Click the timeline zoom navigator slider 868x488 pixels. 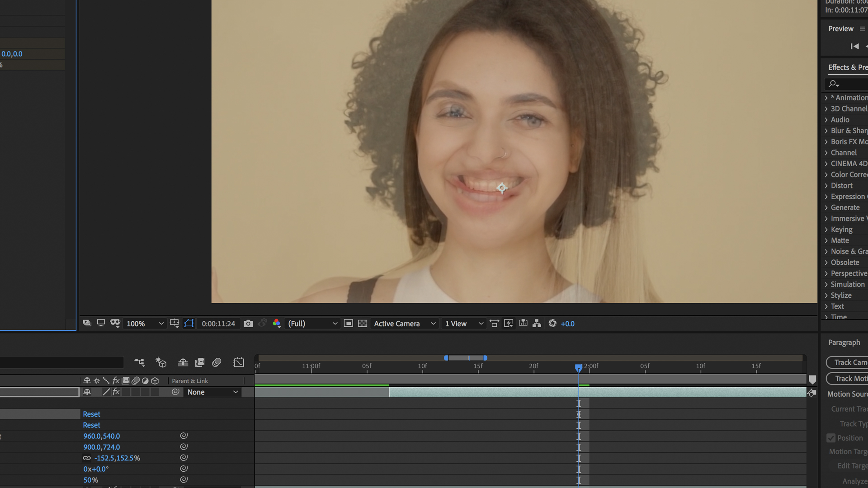[x=466, y=358]
